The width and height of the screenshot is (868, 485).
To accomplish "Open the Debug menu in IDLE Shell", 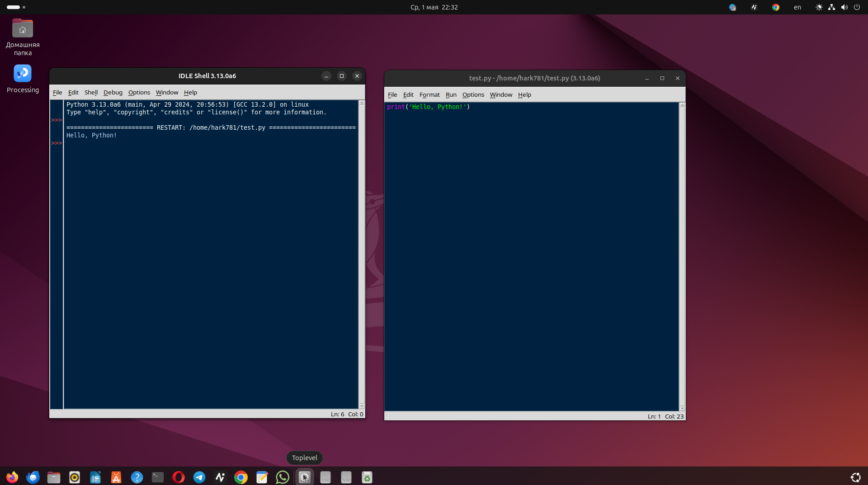I will (x=113, y=92).
